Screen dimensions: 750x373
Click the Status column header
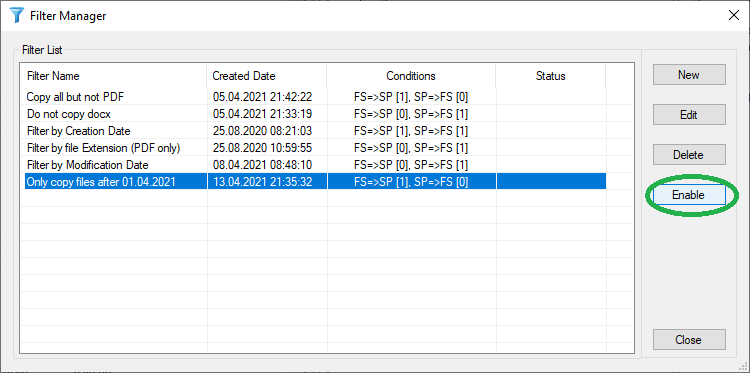click(x=551, y=76)
